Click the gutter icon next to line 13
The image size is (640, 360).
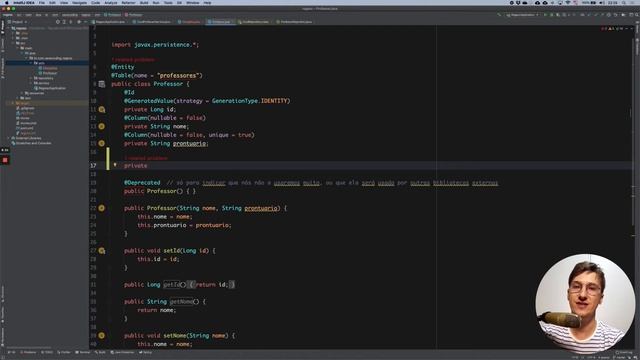coord(102,127)
